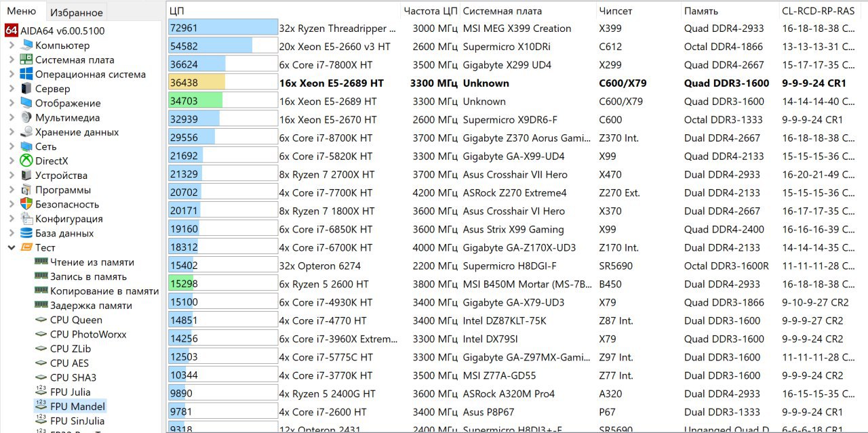Expand the Системная плата tree node
The height and width of the screenshot is (433, 868).
point(12,60)
